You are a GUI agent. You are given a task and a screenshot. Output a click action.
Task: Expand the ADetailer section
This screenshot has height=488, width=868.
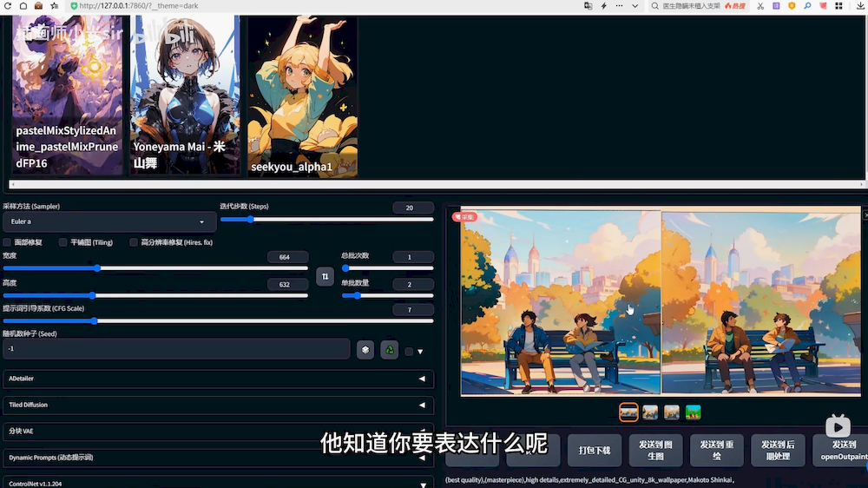219,379
